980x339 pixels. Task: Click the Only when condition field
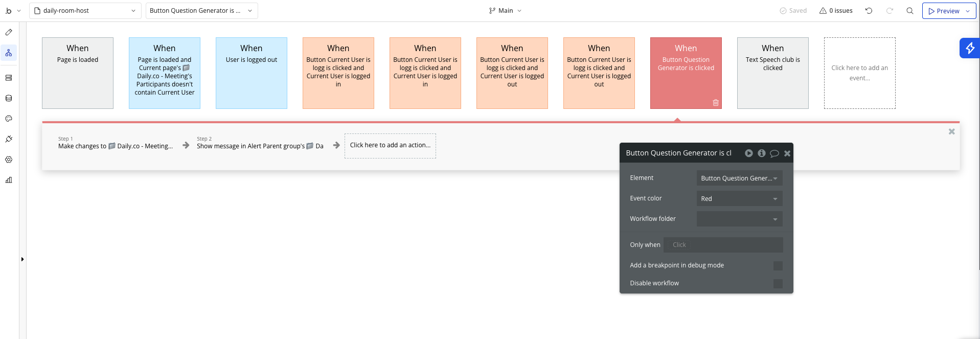(723, 245)
